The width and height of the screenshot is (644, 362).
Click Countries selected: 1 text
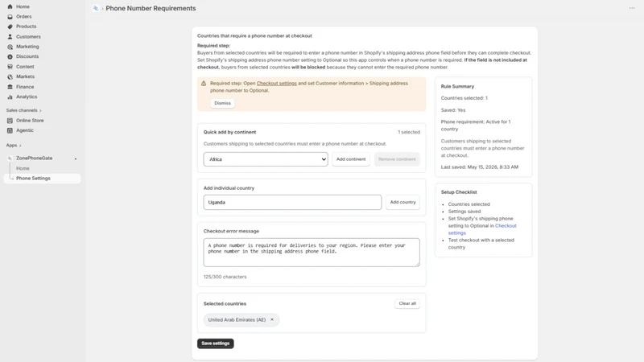tap(464, 98)
